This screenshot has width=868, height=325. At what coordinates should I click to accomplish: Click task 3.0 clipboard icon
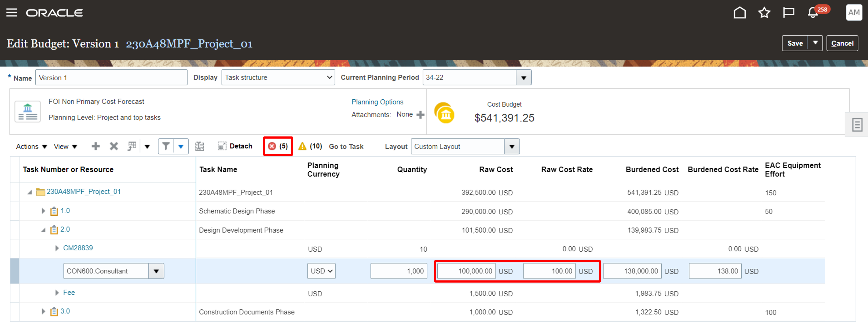54,312
